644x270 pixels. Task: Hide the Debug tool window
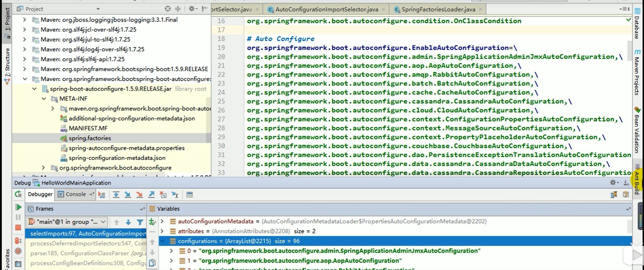(x=626, y=183)
